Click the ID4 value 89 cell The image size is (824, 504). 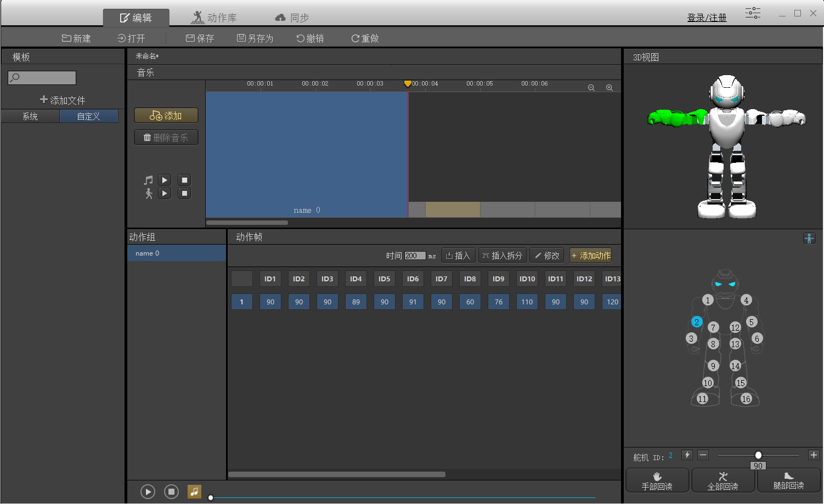(x=356, y=302)
